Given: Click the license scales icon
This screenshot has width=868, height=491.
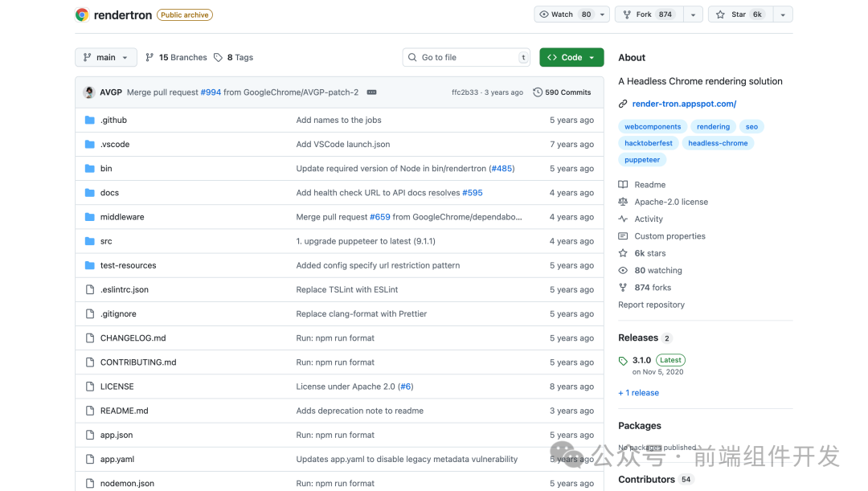Looking at the screenshot, I should click(623, 202).
